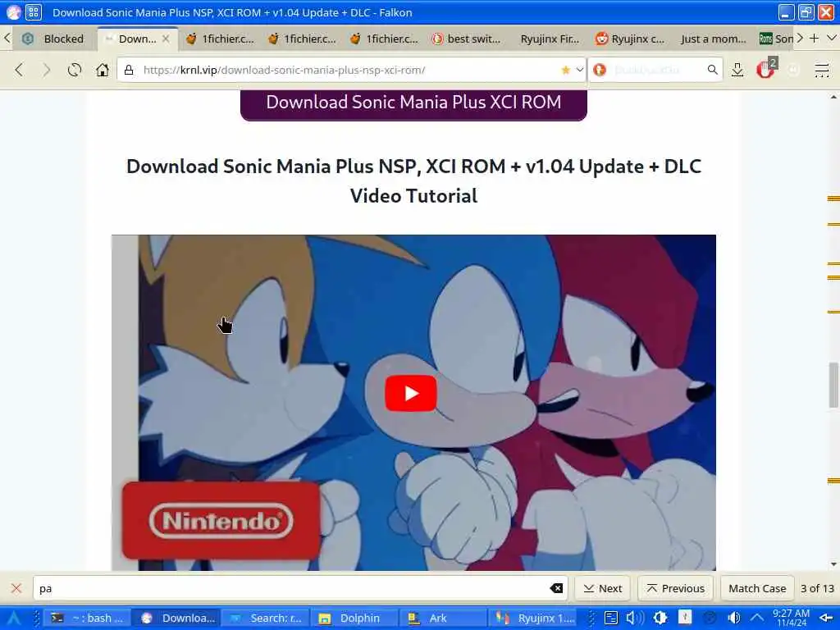
Task: Switch to the Ryujinx taskbar window
Action: click(533, 619)
